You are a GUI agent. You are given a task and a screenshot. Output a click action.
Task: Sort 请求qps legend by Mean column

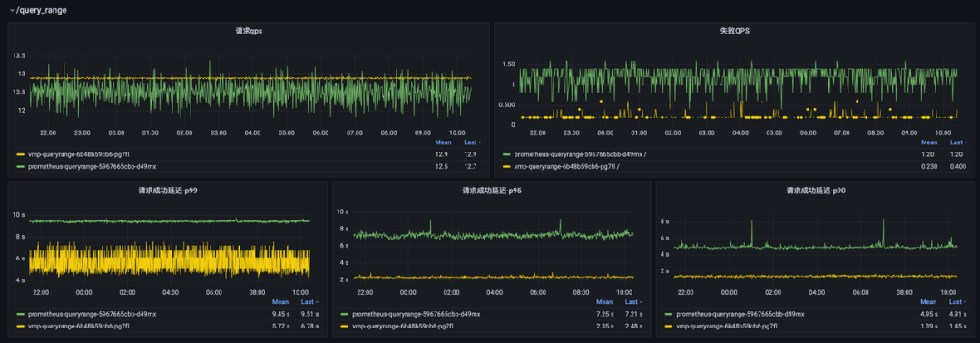tap(443, 142)
